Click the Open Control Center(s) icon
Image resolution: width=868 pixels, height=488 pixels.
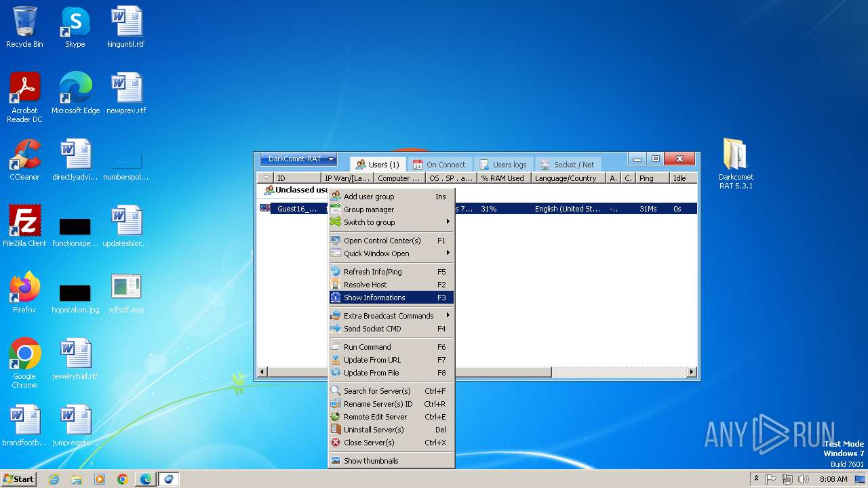tap(335, 241)
